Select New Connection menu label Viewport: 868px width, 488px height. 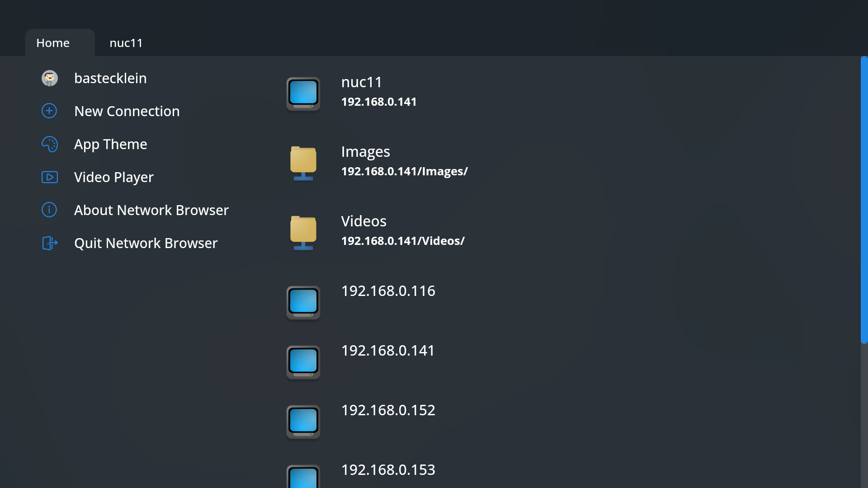[x=127, y=111]
